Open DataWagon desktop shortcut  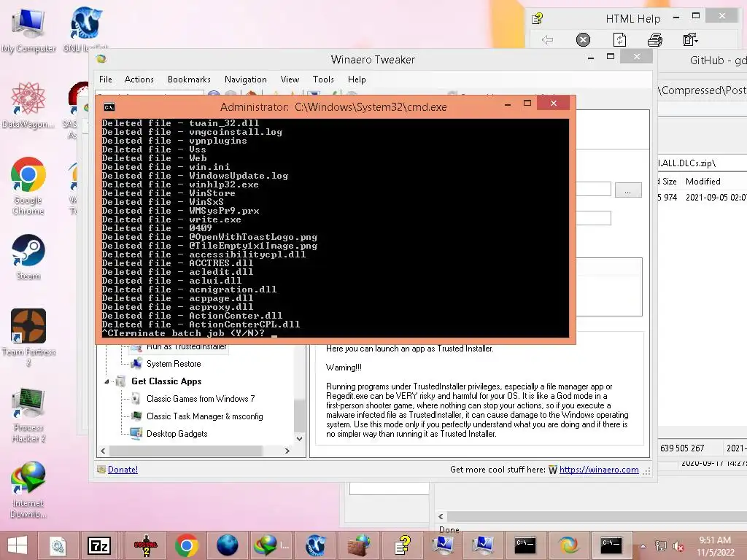(28, 105)
